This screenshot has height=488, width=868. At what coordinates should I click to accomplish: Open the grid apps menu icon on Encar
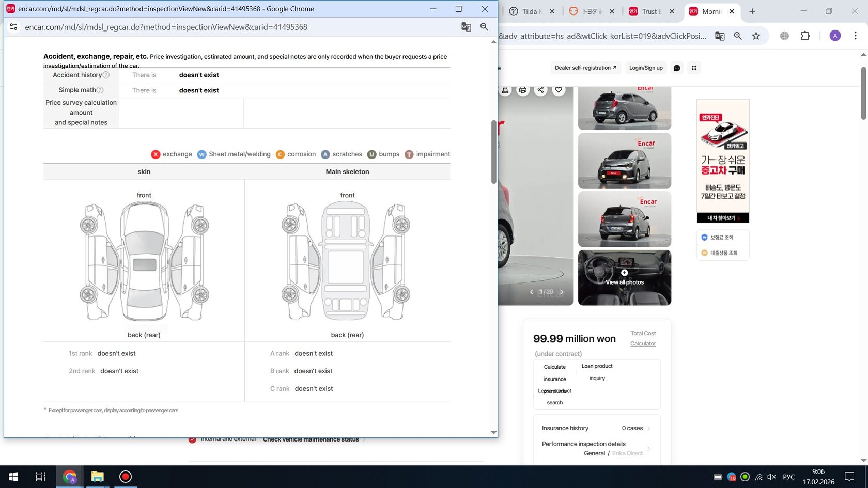pos(694,68)
